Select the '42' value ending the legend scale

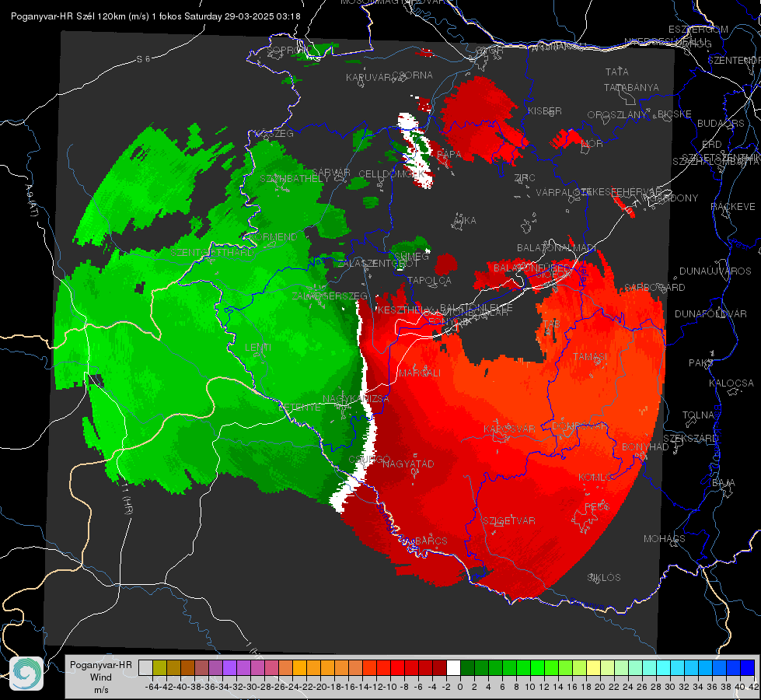(x=753, y=687)
